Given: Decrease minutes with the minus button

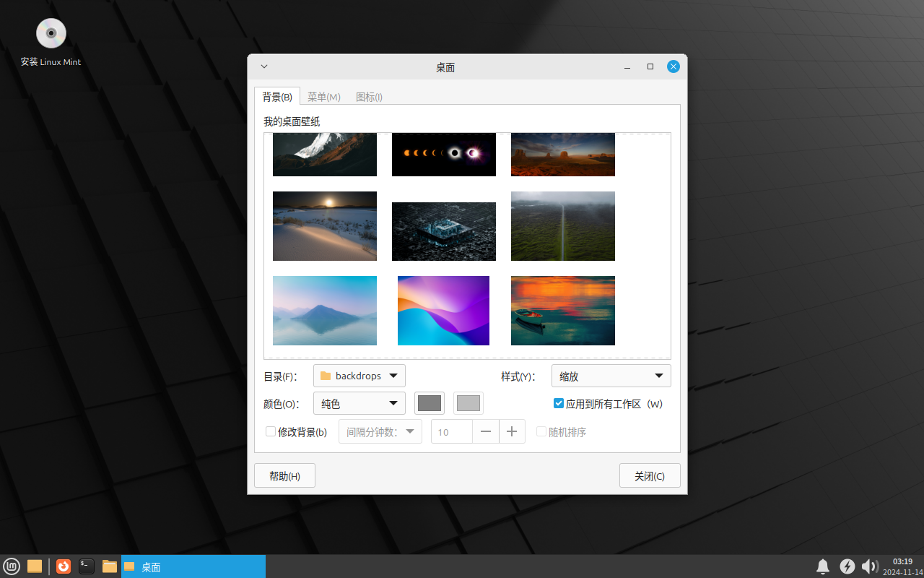Looking at the screenshot, I should pyautogui.click(x=486, y=431).
